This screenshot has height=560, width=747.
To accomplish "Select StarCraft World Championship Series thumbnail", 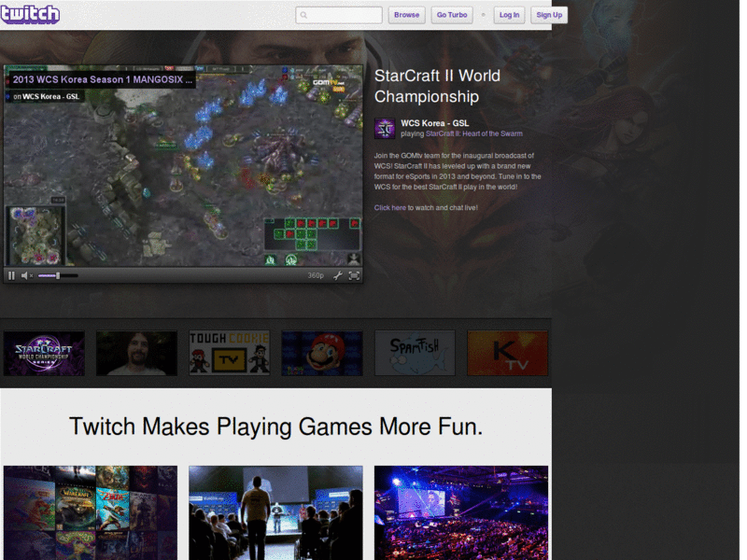I will (x=44, y=354).
